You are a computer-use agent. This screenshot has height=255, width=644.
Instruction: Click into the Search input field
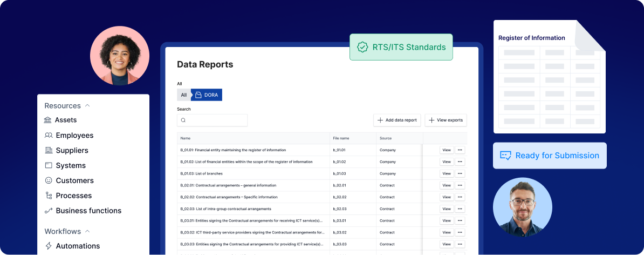coord(213,120)
